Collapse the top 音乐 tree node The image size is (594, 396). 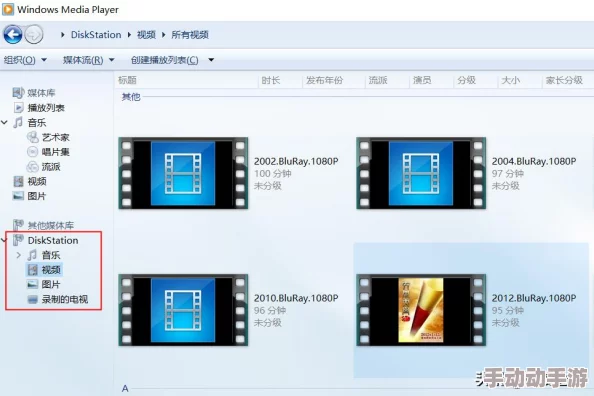pos(5,122)
